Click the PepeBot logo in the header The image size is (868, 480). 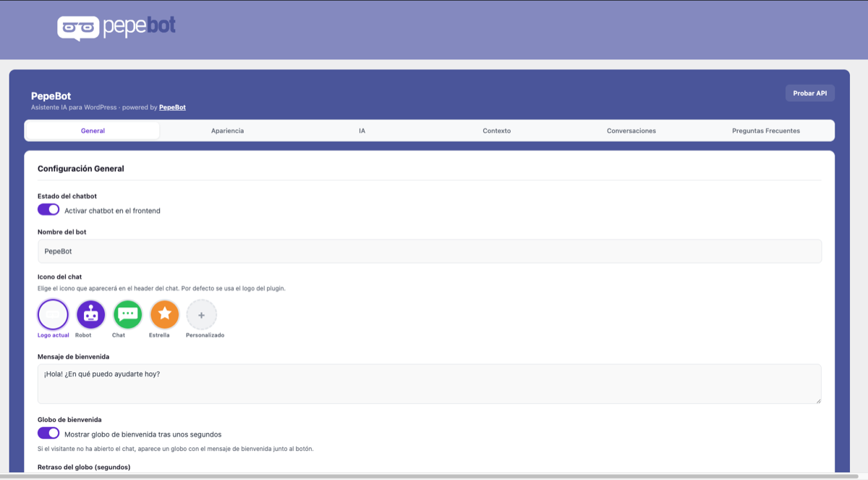[x=116, y=28]
